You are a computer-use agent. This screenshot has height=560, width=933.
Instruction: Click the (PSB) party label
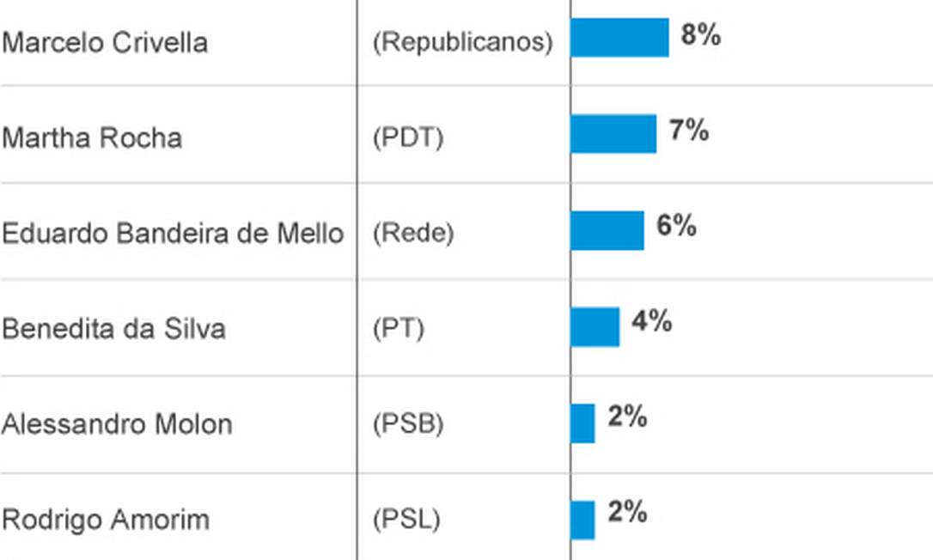click(x=408, y=424)
